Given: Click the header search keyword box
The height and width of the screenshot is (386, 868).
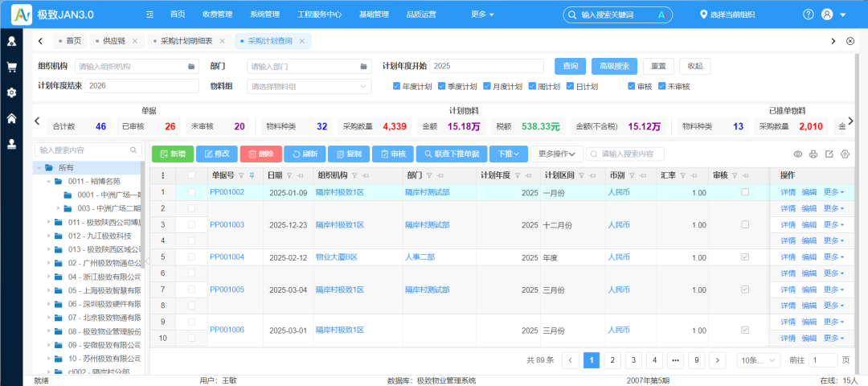Looking at the screenshot, I should click(x=617, y=15).
